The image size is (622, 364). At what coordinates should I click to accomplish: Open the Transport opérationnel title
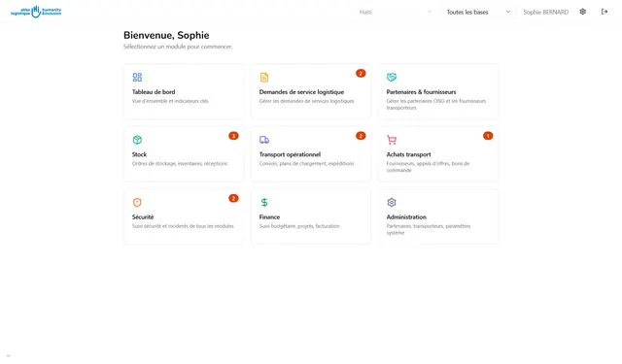coord(290,154)
